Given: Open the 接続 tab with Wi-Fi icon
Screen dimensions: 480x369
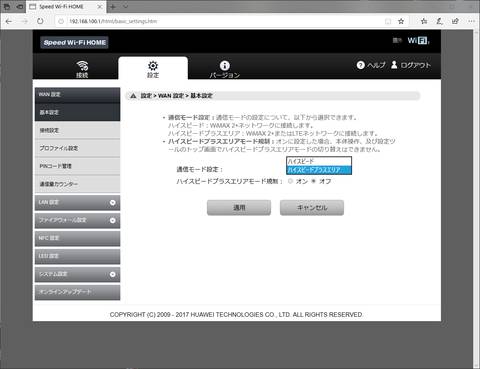Looking at the screenshot, I should point(82,69).
